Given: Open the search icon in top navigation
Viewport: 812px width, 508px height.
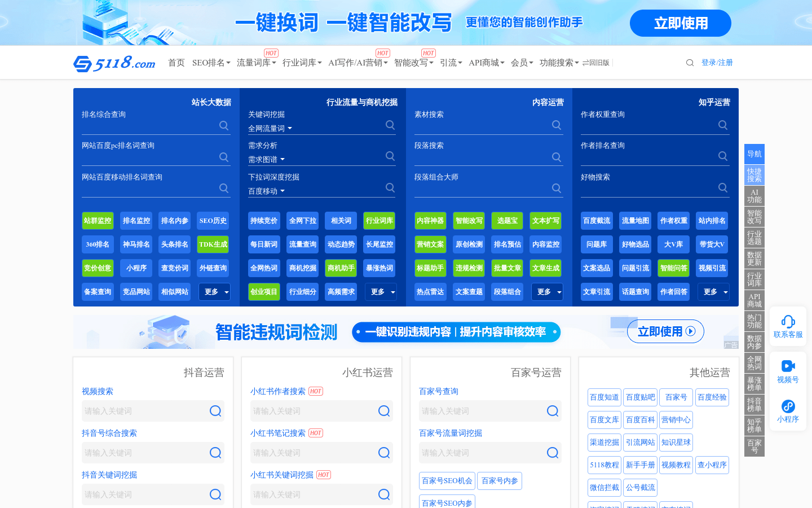Looking at the screenshot, I should tap(690, 63).
